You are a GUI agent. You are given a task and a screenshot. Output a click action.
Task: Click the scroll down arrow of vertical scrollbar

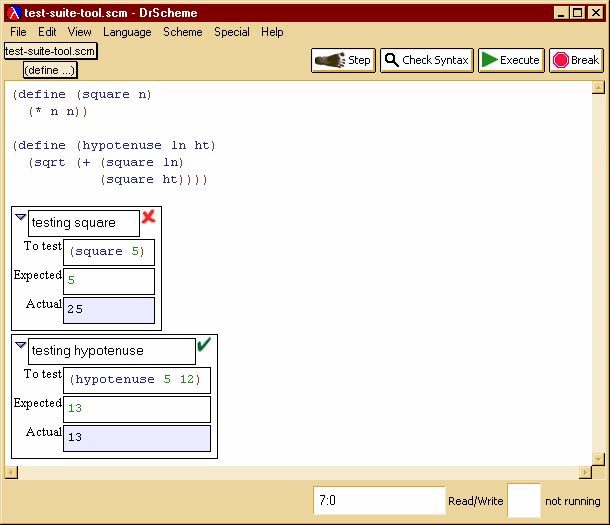coord(598,459)
